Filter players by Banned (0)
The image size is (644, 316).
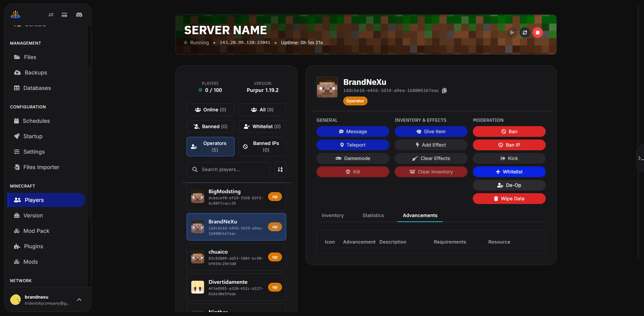pos(210,126)
